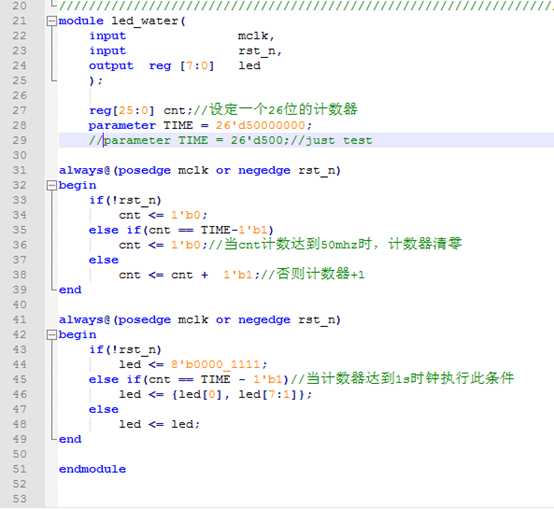
Task: Click the 'end' keyword on line 39
Action: pyautogui.click(x=70, y=290)
